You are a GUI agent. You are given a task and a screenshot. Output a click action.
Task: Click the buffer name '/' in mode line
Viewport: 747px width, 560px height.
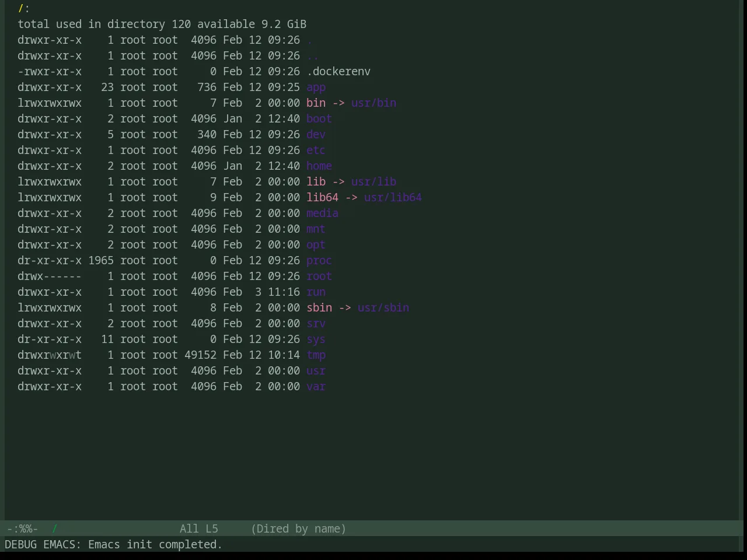(x=54, y=529)
